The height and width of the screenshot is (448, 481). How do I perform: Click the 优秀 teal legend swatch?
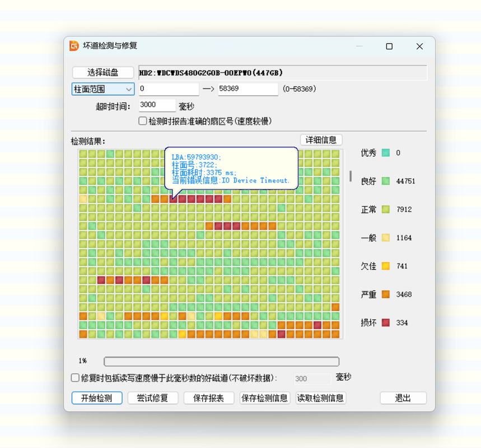point(386,152)
